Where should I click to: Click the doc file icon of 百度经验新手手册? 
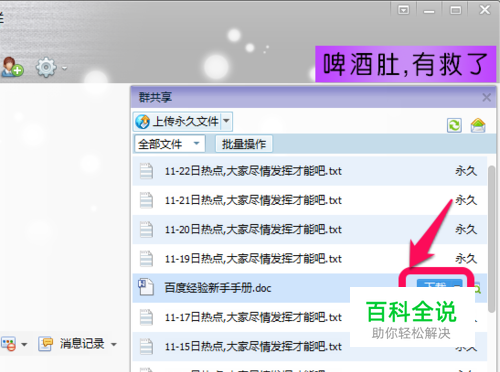pos(146,287)
